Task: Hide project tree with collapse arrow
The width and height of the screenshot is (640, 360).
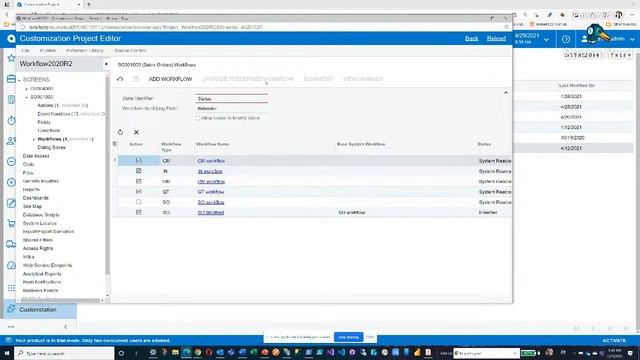Action: click(x=107, y=64)
